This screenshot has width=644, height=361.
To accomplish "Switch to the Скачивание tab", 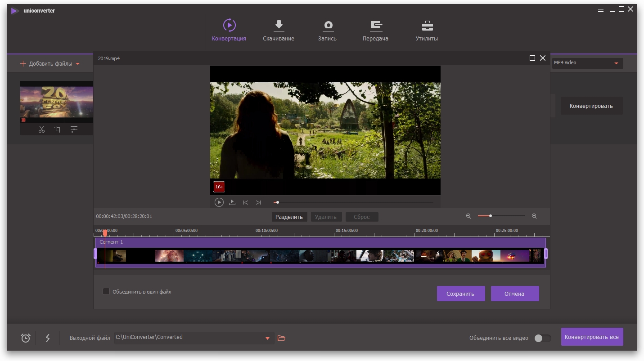I will tap(279, 31).
